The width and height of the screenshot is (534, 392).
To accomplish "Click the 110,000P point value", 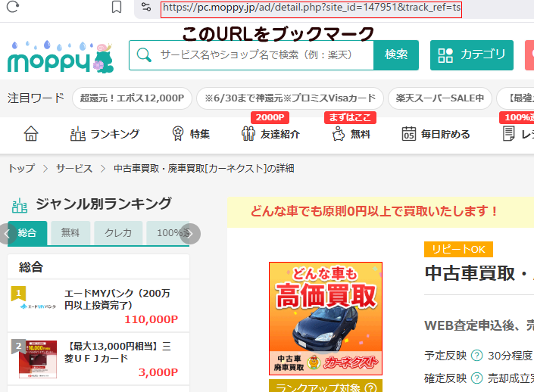I will [151, 319].
